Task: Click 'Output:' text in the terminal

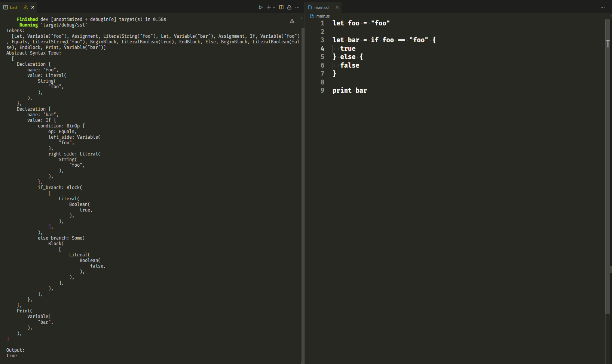Action: [x=15, y=350]
